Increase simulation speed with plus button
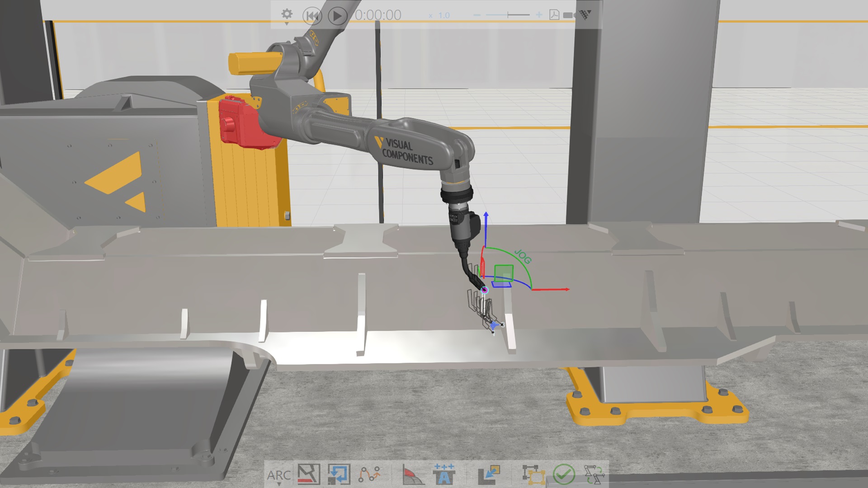 coord(539,15)
